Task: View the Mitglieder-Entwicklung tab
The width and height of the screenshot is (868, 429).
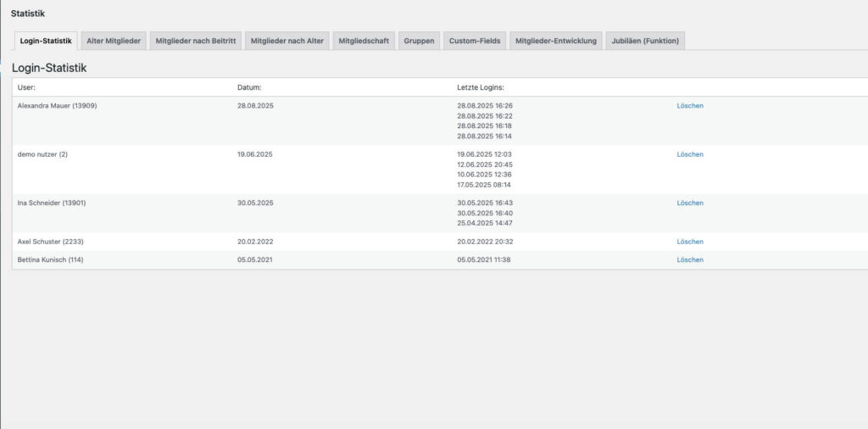Action: coord(556,41)
